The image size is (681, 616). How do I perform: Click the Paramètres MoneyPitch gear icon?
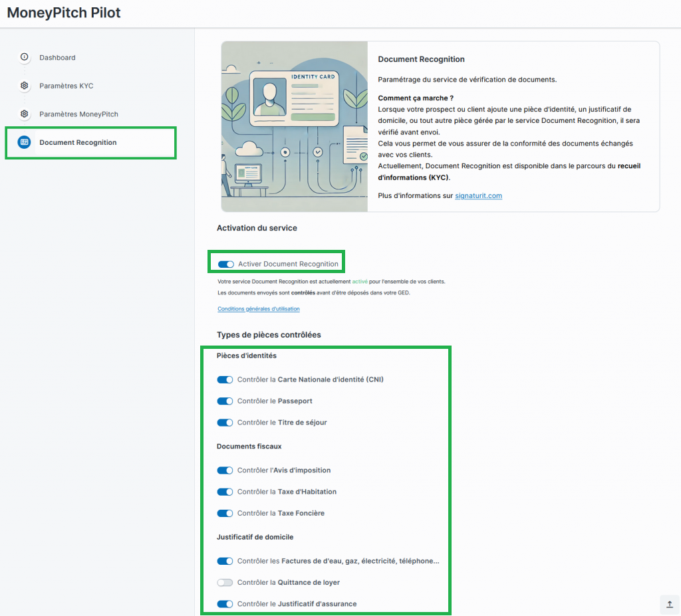[x=25, y=114]
